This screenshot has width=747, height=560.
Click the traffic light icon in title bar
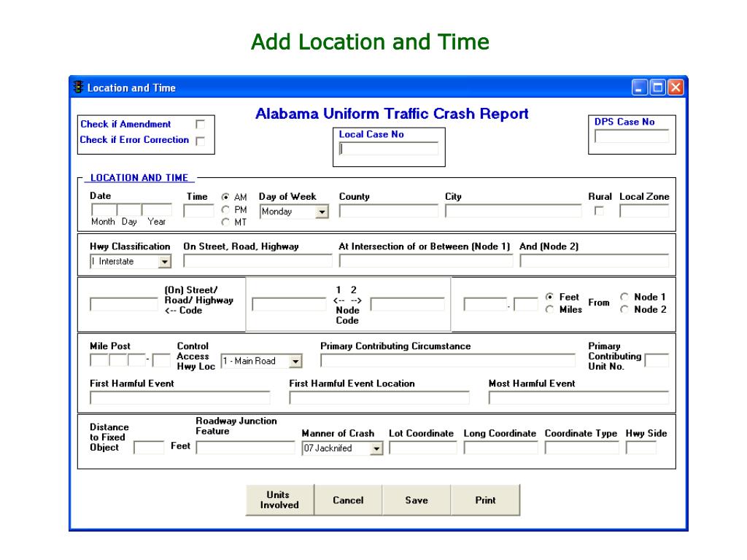(x=77, y=87)
